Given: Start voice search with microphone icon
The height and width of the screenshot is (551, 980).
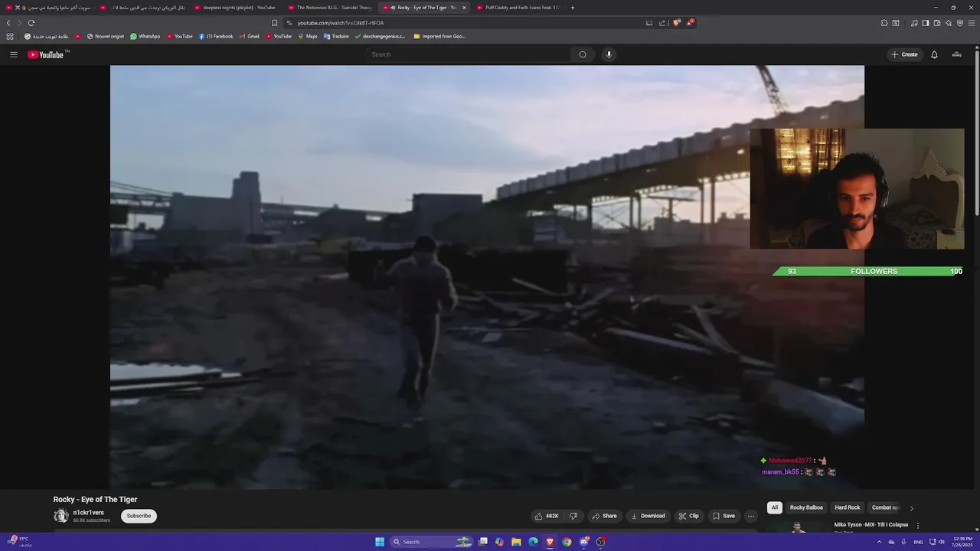Looking at the screenshot, I should pos(609,54).
